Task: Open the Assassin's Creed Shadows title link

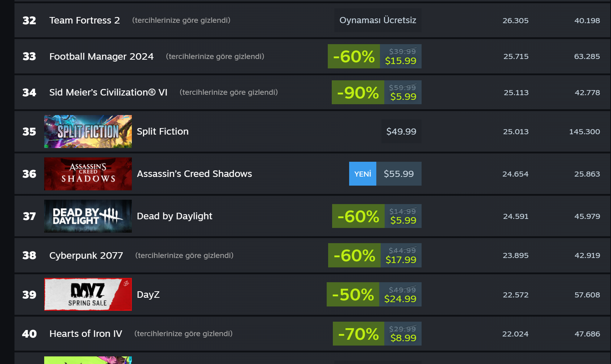Action: pos(194,174)
